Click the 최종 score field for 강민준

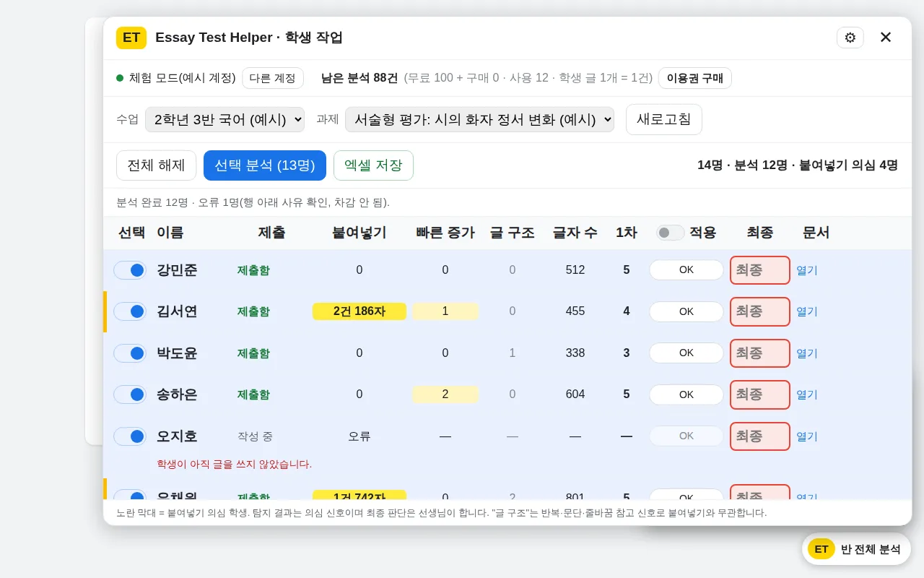click(760, 270)
